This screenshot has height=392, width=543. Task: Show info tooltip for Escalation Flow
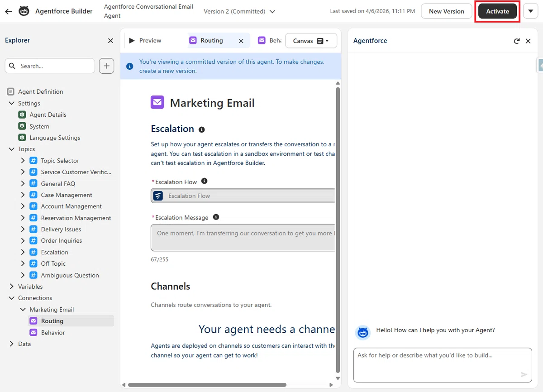pos(204,181)
